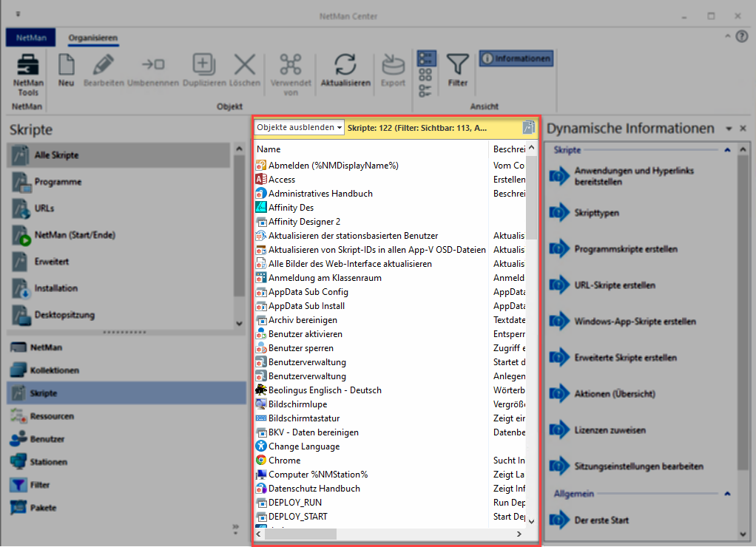Go to Benutzer in the sidebar
Screen dimensions: 756x547
47,439
